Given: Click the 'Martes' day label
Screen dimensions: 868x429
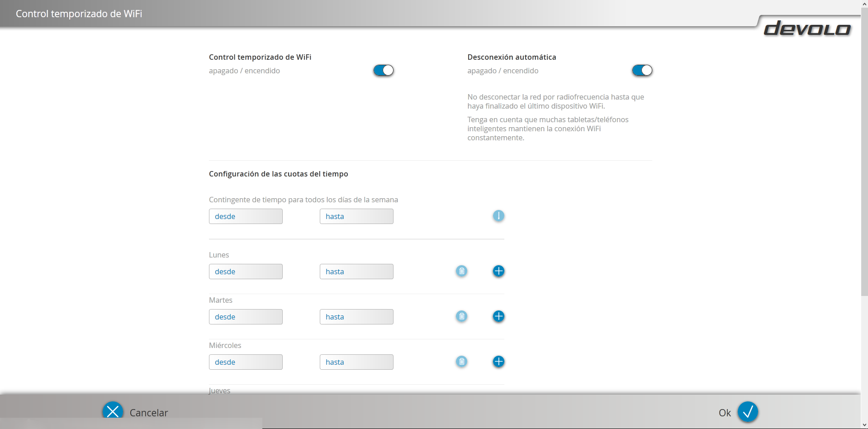Looking at the screenshot, I should tap(221, 300).
